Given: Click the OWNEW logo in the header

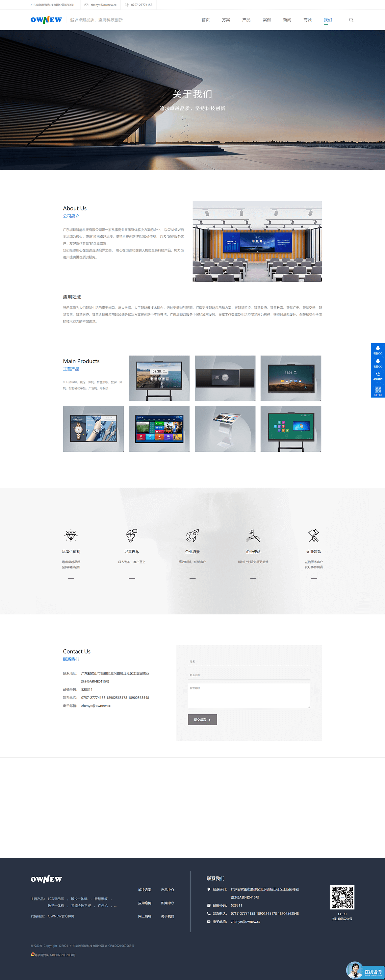Looking at the screenshot, I should (46, 20).
